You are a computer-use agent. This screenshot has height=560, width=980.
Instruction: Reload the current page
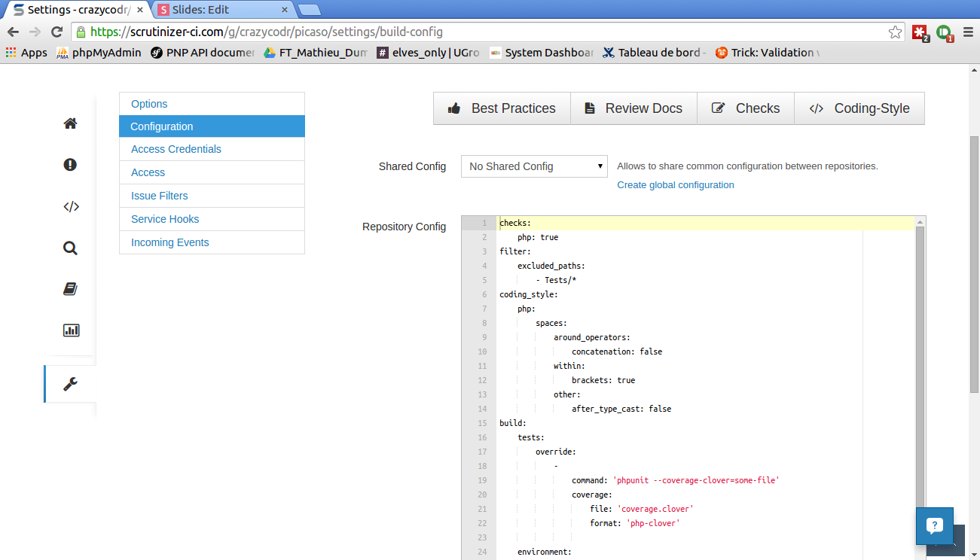[56, 32]
